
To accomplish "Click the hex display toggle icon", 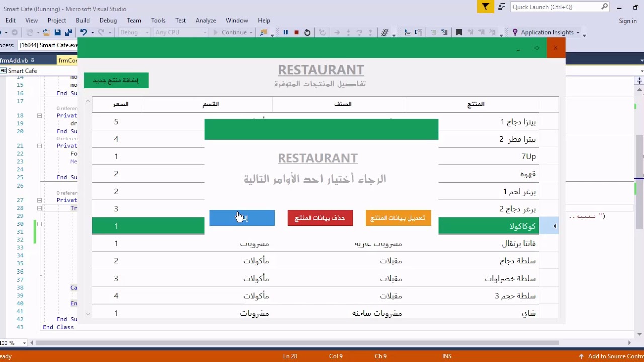I will pyautogui.click(x=385, y=32).
